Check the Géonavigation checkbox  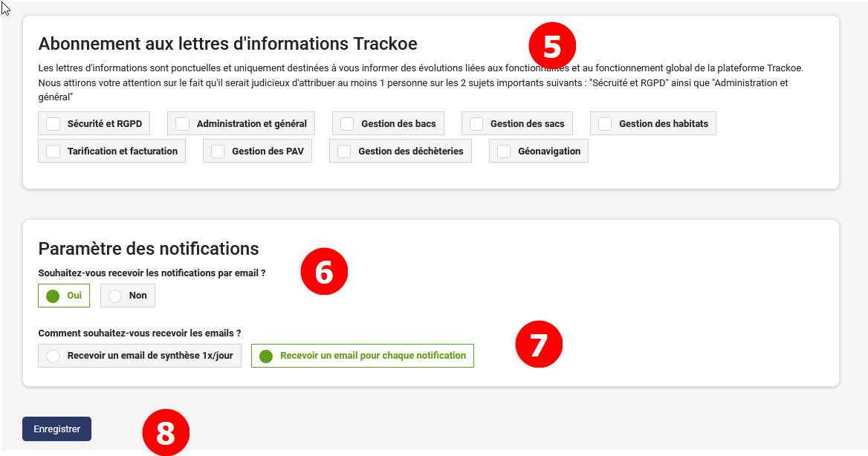coord(504,152)
